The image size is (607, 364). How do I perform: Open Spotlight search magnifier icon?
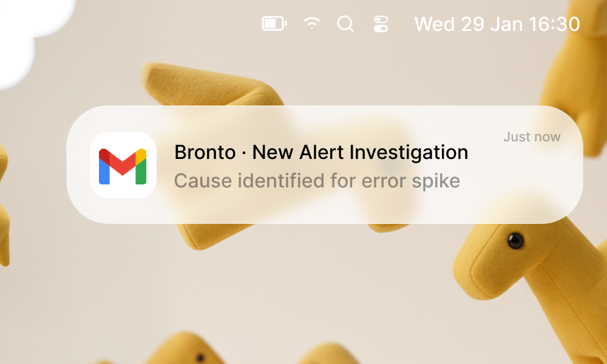click(345, 24)
